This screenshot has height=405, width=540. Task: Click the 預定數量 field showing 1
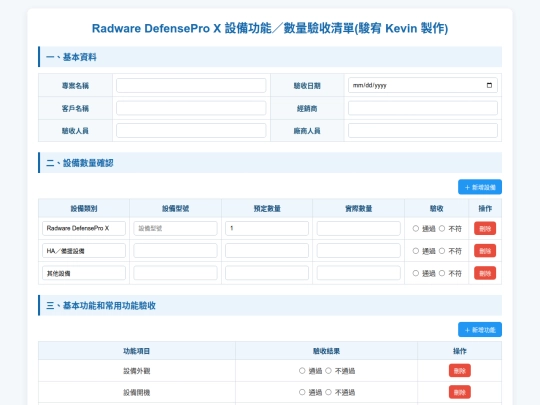pyautogui.click(x=267, y=228)
